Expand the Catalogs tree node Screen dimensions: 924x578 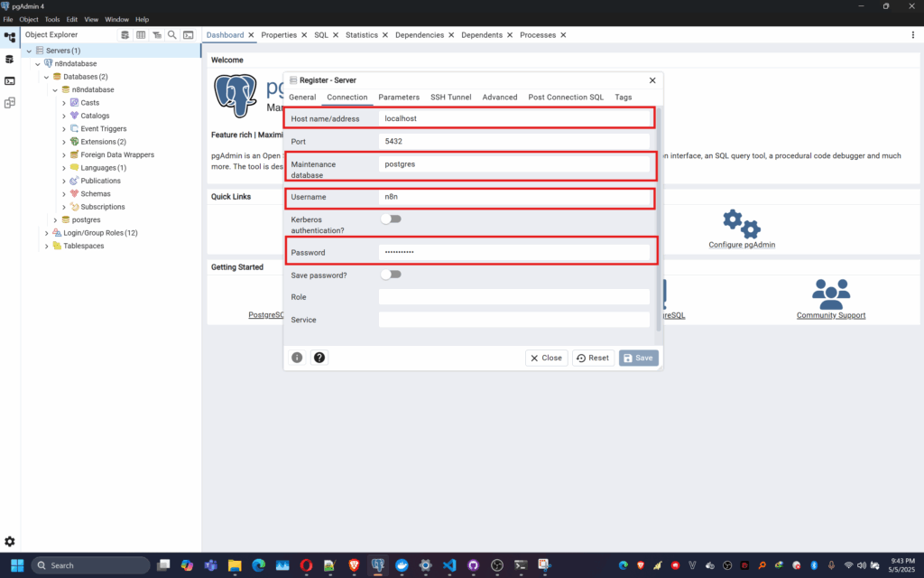[x=64, y=116]
